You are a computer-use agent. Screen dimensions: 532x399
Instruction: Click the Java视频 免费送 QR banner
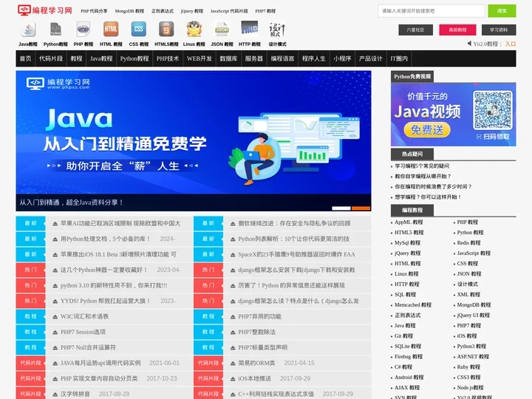(x=453, y=115)
